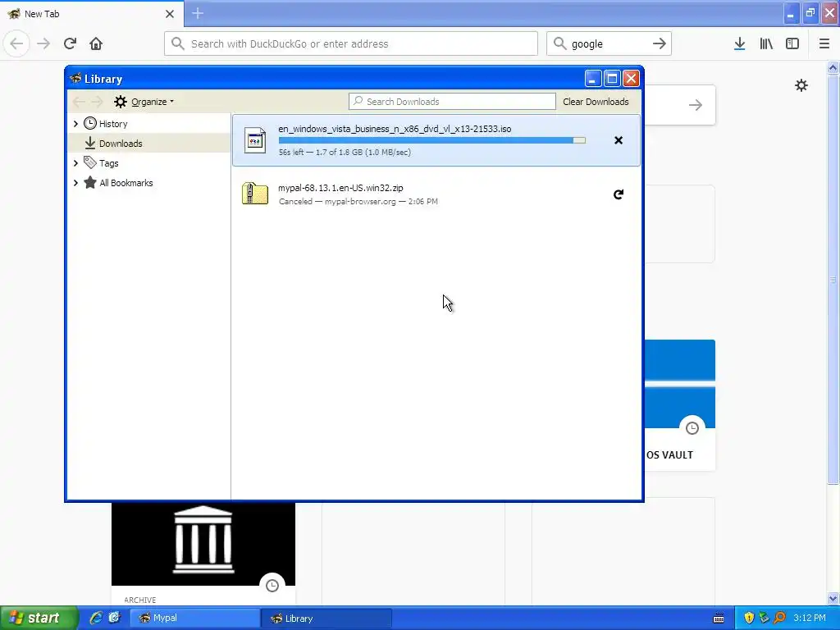Switch to Library taskbar button
Viewport: 840px width, 630px height.
point(326,619)
